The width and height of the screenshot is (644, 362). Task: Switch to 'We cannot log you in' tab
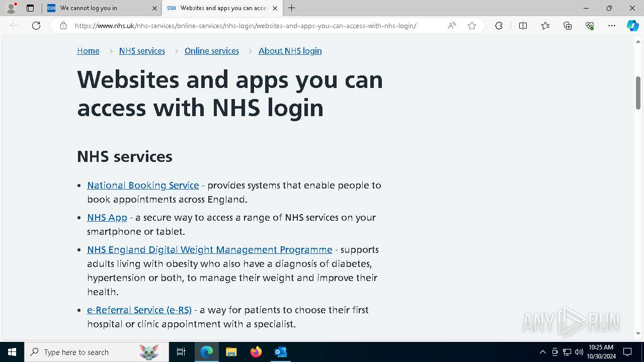(103, 8)
